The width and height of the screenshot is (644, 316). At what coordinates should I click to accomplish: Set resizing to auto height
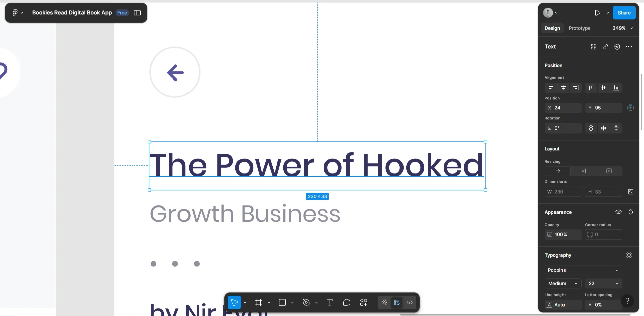coord(583,171)
